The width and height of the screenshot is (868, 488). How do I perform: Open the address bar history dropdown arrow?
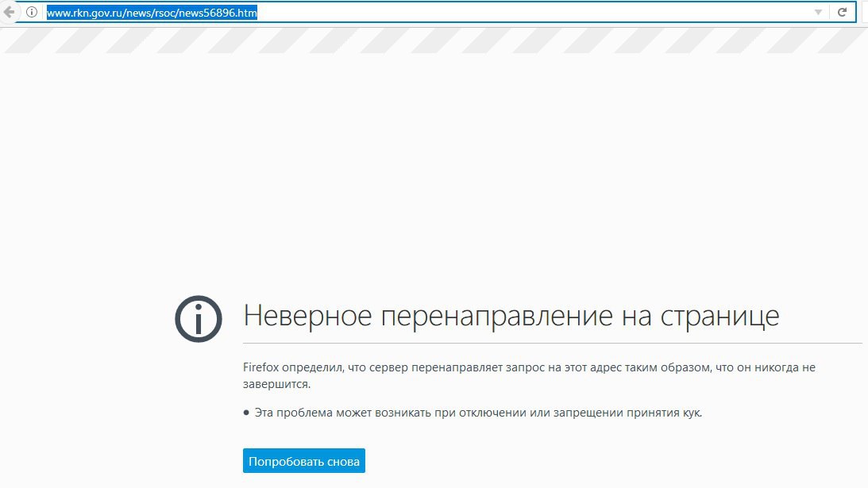click(818, 12)
